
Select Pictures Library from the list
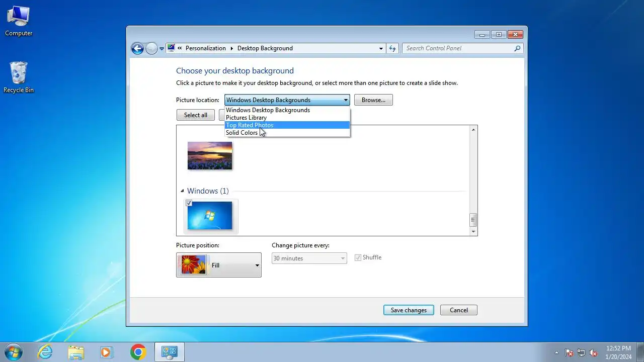287,117
